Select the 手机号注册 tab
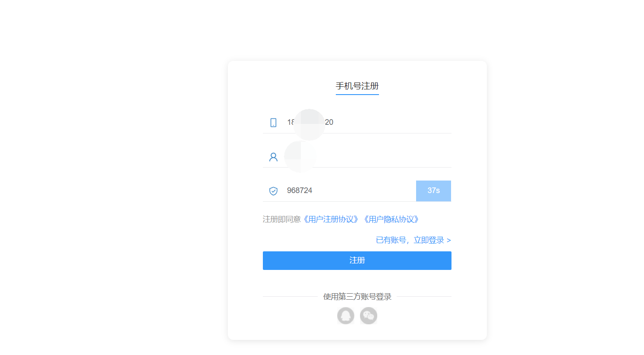Screen dimensions: 644x355 [x=357, y=86]
